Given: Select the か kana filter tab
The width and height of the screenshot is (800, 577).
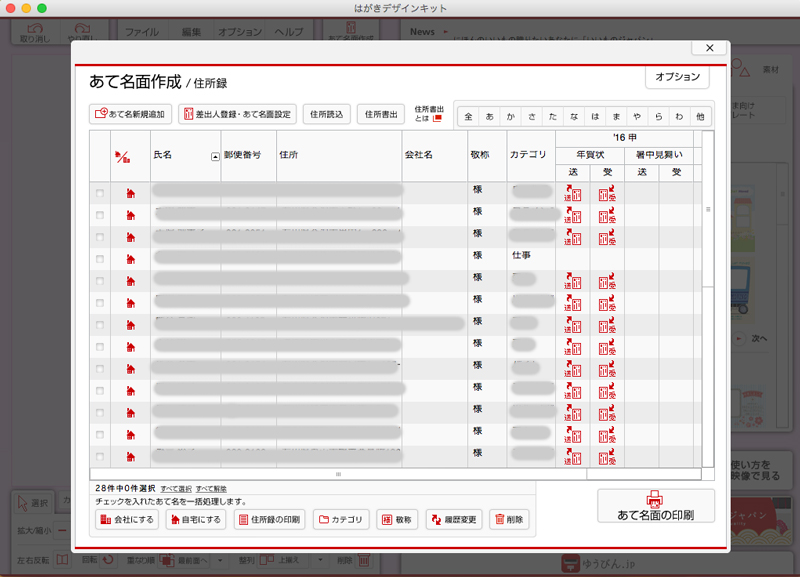Looking at the screenshot, I should click(511, 117).
